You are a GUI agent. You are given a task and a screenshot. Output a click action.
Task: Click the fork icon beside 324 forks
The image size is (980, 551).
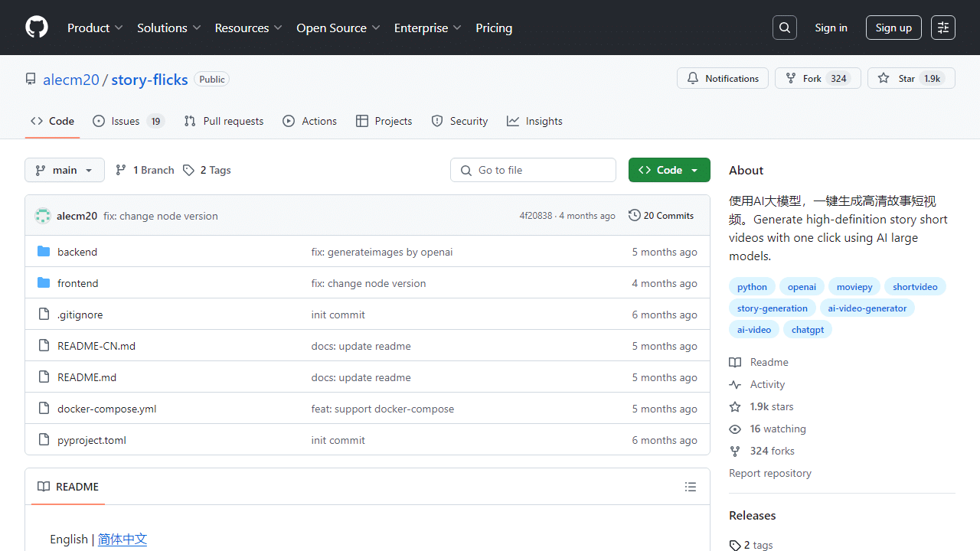735,451
